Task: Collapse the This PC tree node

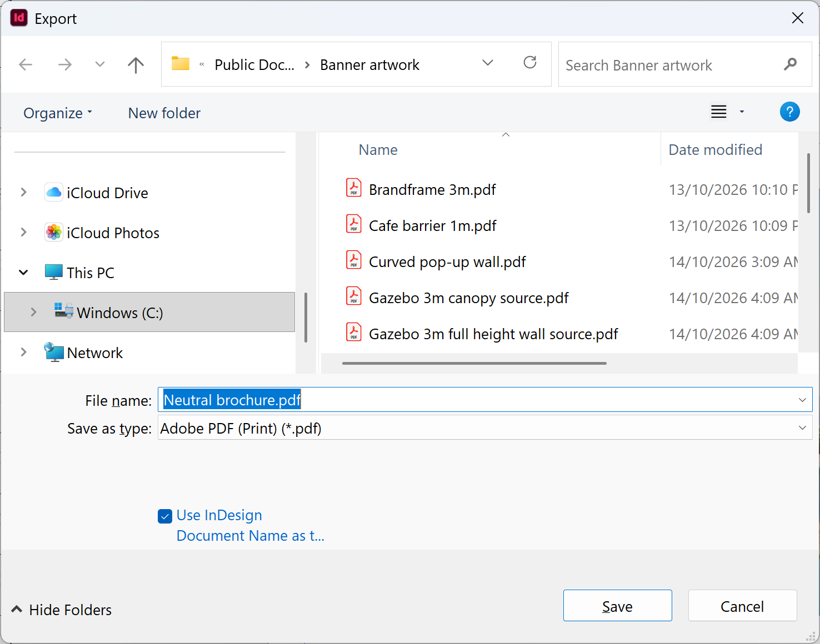Action: click(x=23, y=273)
